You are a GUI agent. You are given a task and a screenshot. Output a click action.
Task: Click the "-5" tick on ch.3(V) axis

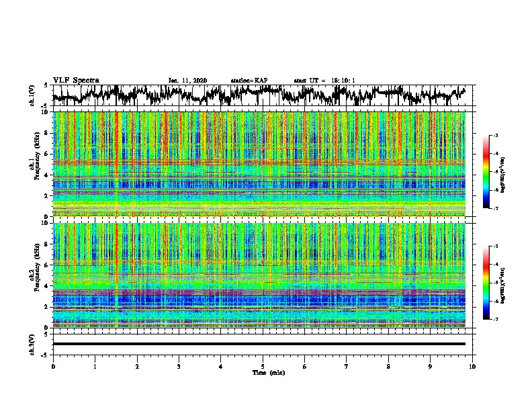pyautogui.click(x=46, y=355)
